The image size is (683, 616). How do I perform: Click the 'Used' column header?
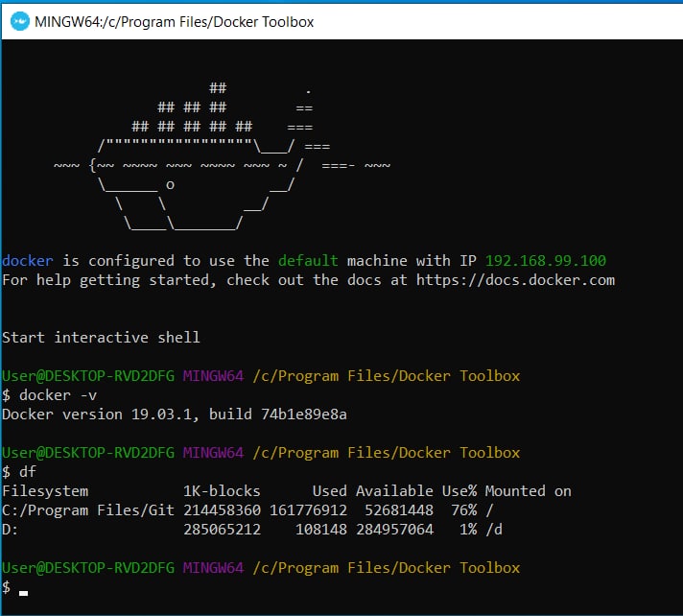(x=330, y=491)
